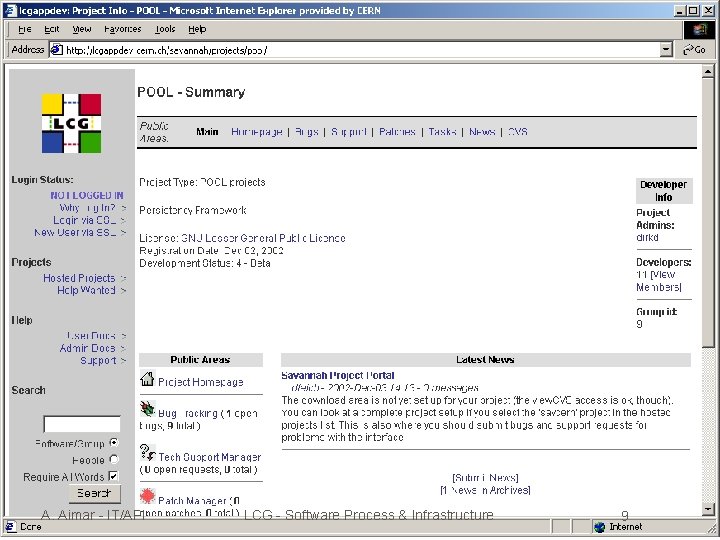Screen dimensions: 720x540
Task: Open the Bugs link in Public Areas bar
Action: [x=307, y=132]
